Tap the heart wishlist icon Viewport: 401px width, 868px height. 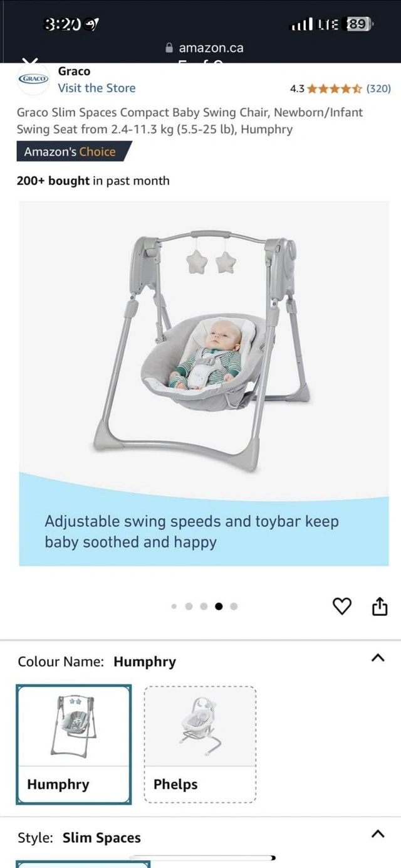click(341, 606)
